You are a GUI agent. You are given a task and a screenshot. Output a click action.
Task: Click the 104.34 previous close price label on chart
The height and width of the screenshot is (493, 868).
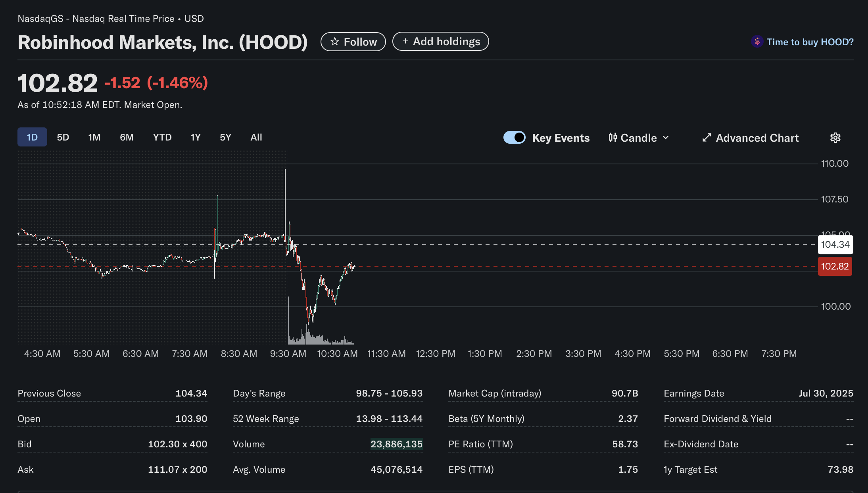tap(835, 245)
